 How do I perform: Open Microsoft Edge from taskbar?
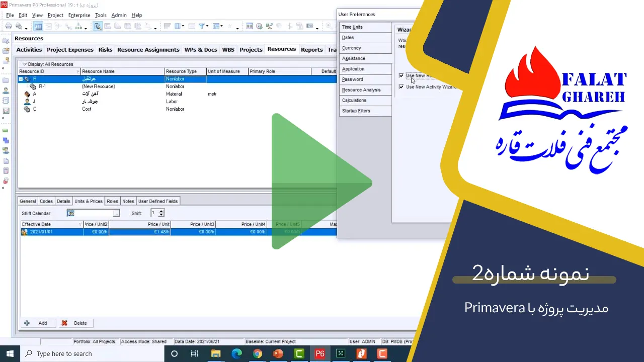237,353
